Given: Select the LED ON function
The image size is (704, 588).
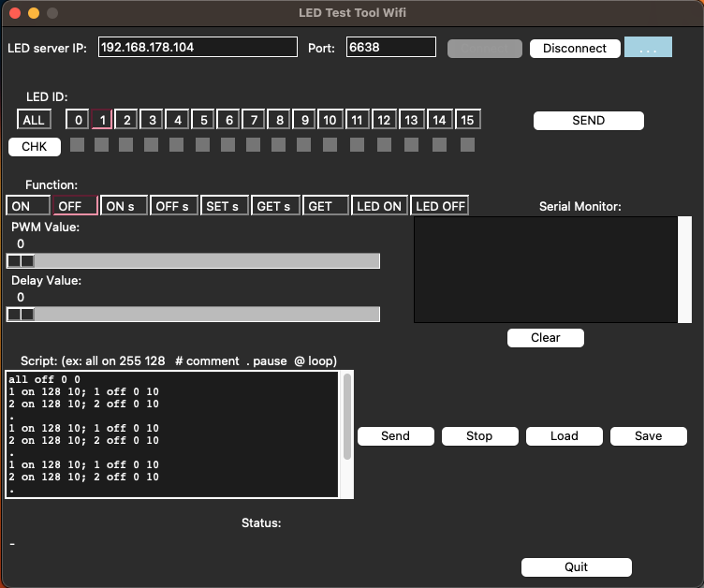Looking at the screenshot, I should (x=379, y=206).
